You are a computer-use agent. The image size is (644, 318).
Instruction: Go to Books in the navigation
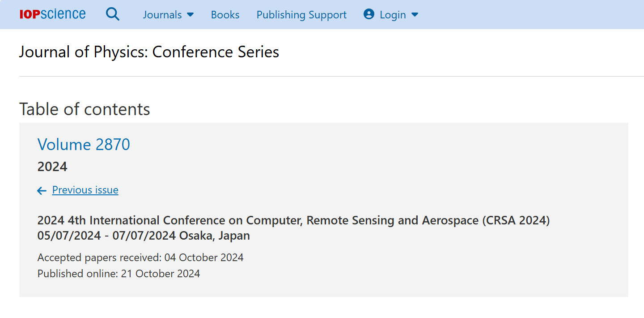pos(225,15)
